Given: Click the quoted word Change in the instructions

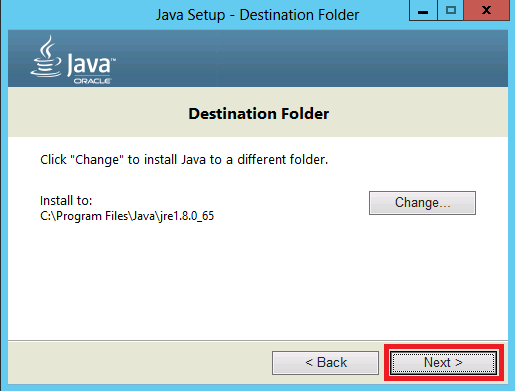Looking at the screenshot, I should 97,160.
